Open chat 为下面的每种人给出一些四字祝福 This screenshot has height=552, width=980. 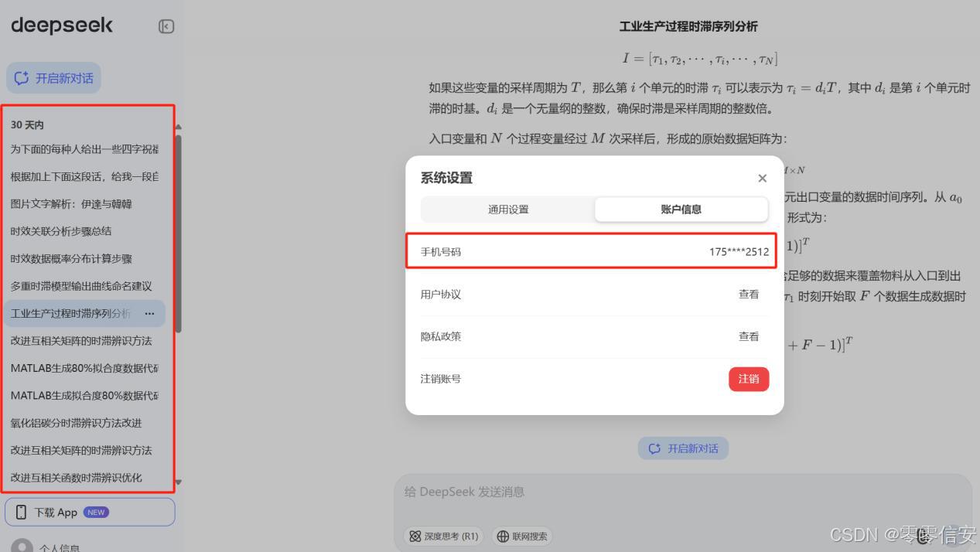point(84,149)
